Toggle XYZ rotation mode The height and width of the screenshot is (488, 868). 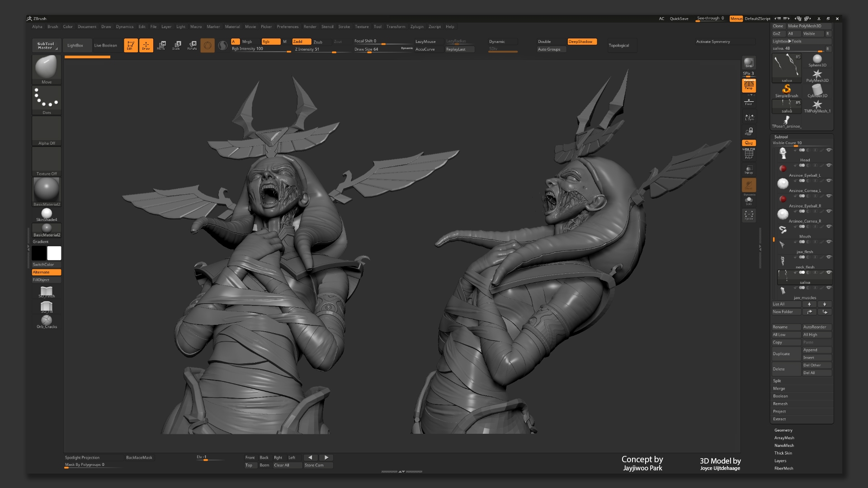coord(749,143)
